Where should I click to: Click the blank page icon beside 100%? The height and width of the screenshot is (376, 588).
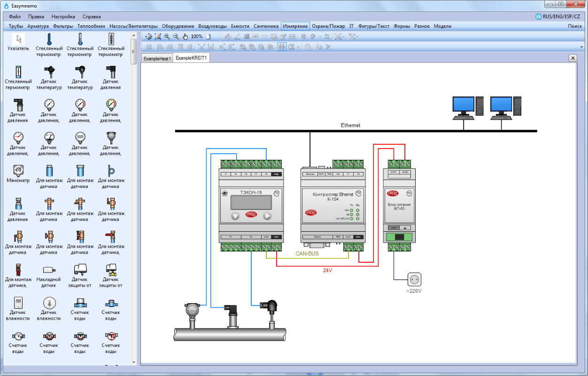click(x=209, y=36)
